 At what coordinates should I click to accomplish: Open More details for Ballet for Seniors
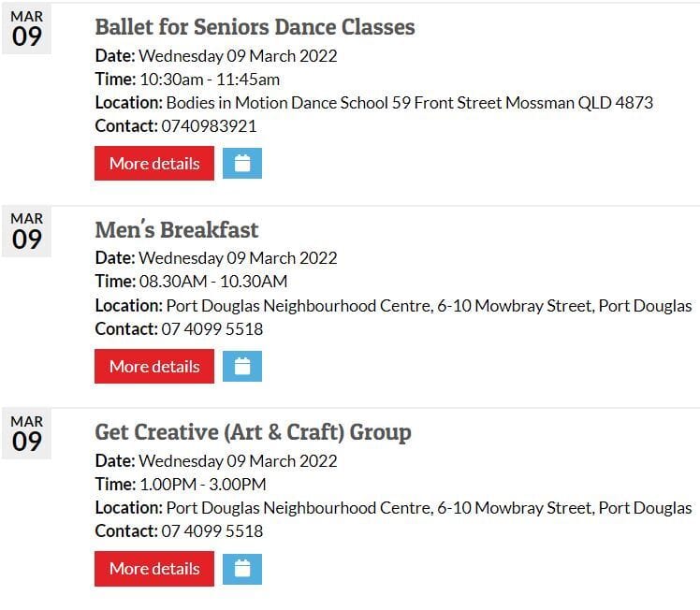coord(154,164)
